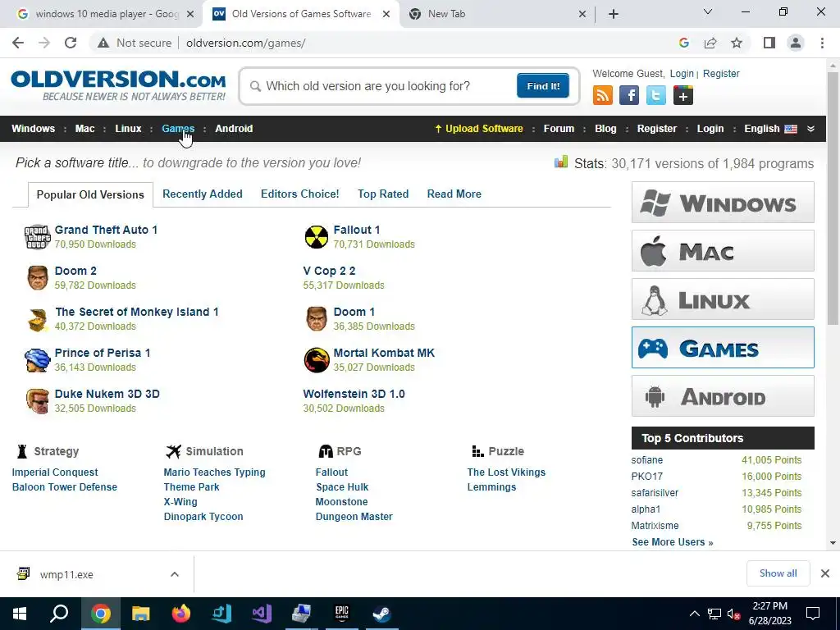The image size is (840, 630).
Task: Click the share page icon in address bar
Action: (x=710, y=43)
